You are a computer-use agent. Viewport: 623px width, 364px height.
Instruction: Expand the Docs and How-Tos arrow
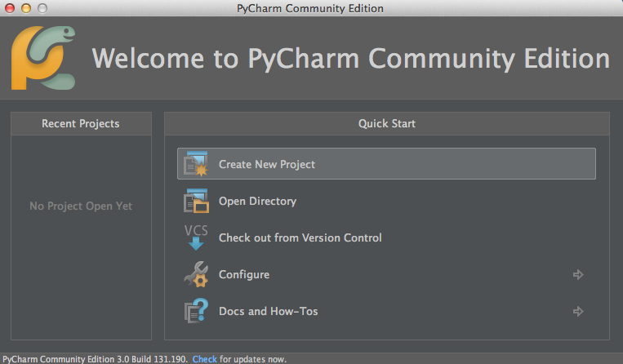578,312
